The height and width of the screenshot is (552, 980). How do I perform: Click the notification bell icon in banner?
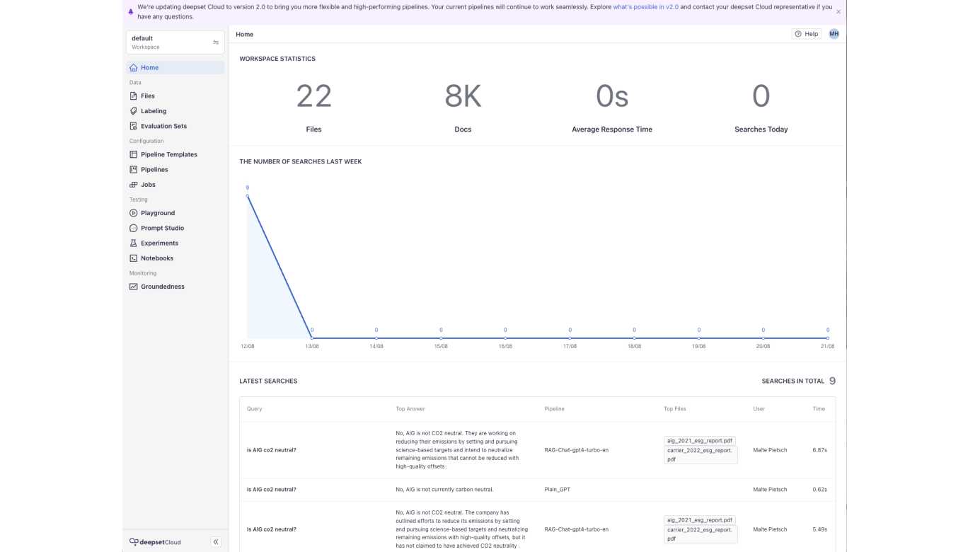(131, 11)
